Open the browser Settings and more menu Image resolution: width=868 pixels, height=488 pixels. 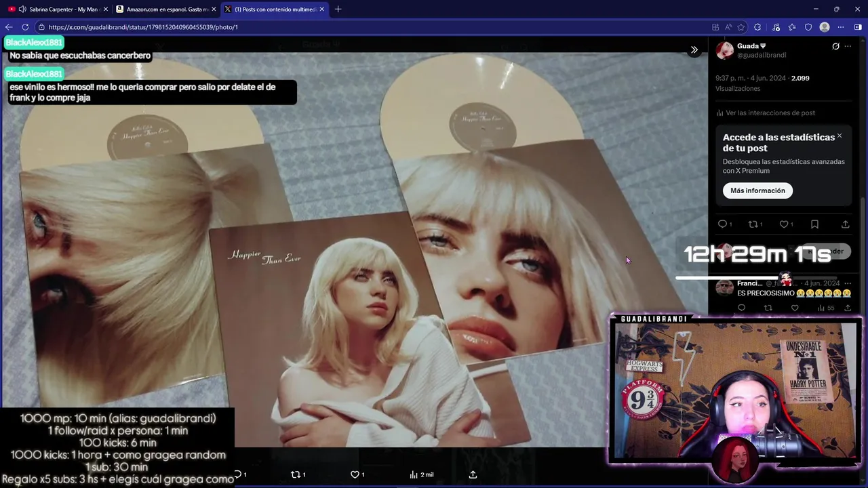pos(841,27)
